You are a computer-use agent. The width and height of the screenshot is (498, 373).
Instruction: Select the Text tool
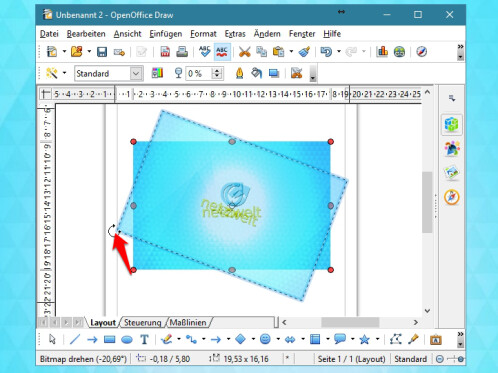144,340
